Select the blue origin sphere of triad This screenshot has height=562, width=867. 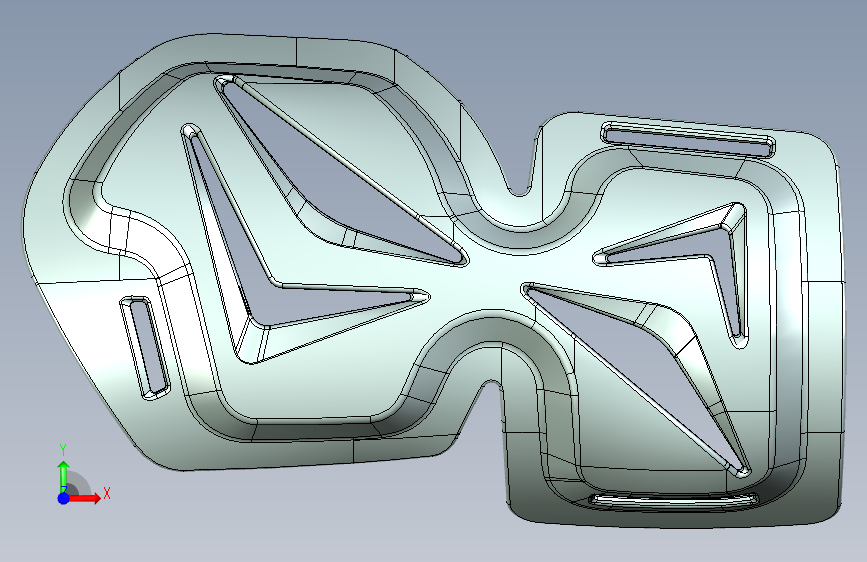[64, 498]
